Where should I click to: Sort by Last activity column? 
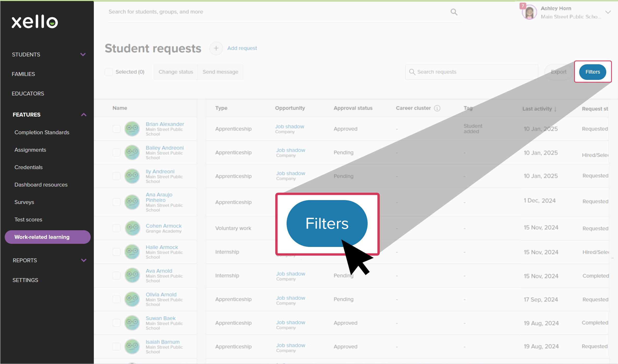(x=539, y=109)
